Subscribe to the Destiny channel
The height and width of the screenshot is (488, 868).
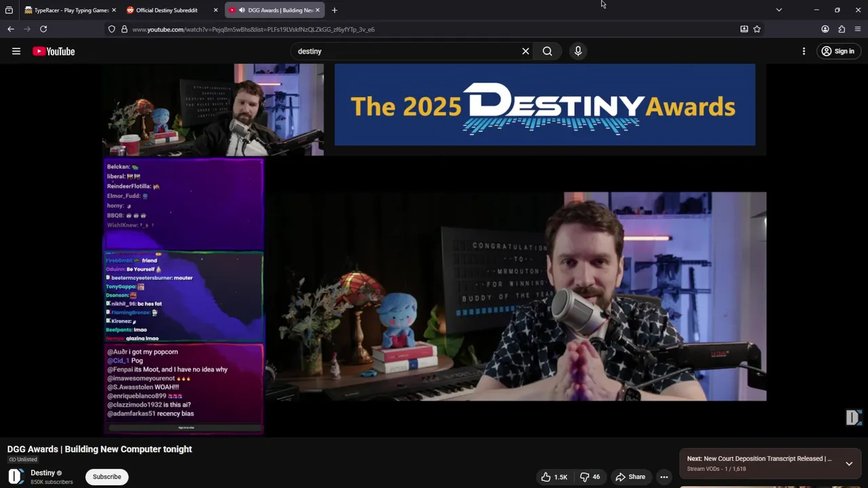(x=106, y=476)
